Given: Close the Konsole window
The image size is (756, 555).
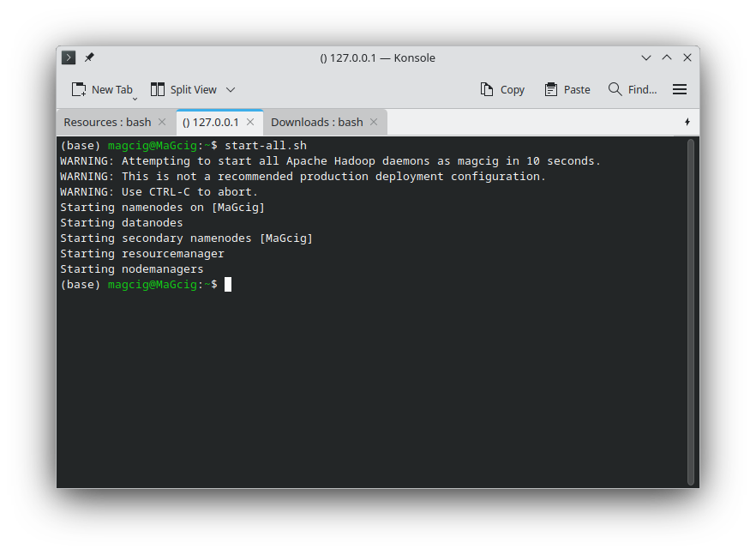Looking at the screenshot, I should [687, 58].
